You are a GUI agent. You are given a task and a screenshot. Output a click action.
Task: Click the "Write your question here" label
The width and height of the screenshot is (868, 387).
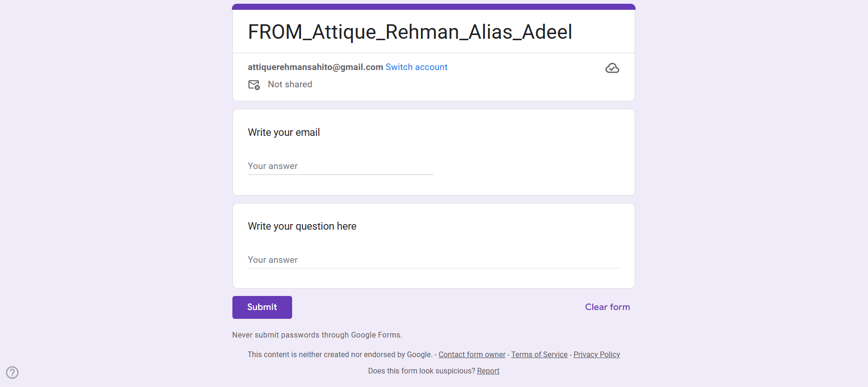tap(302, 226)
